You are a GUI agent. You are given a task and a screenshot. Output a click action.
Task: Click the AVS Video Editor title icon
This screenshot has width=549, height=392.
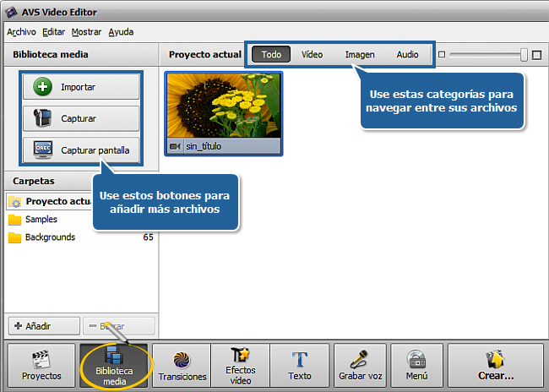(x=11, y=13)
